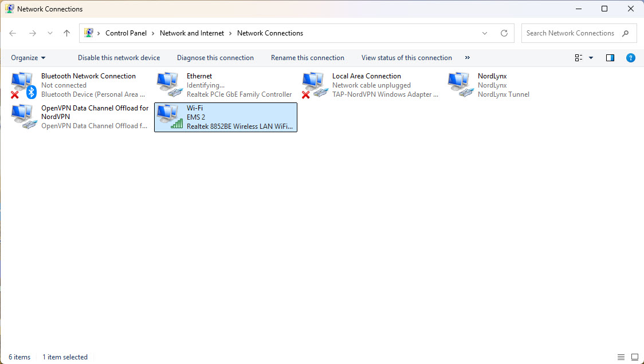Select the NordLynx tunnel adapter icon

tap(460, 85)
